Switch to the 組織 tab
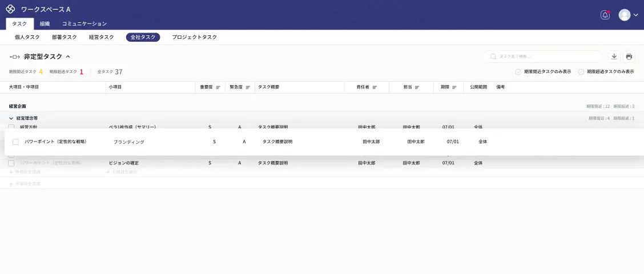 click(45, 24)
